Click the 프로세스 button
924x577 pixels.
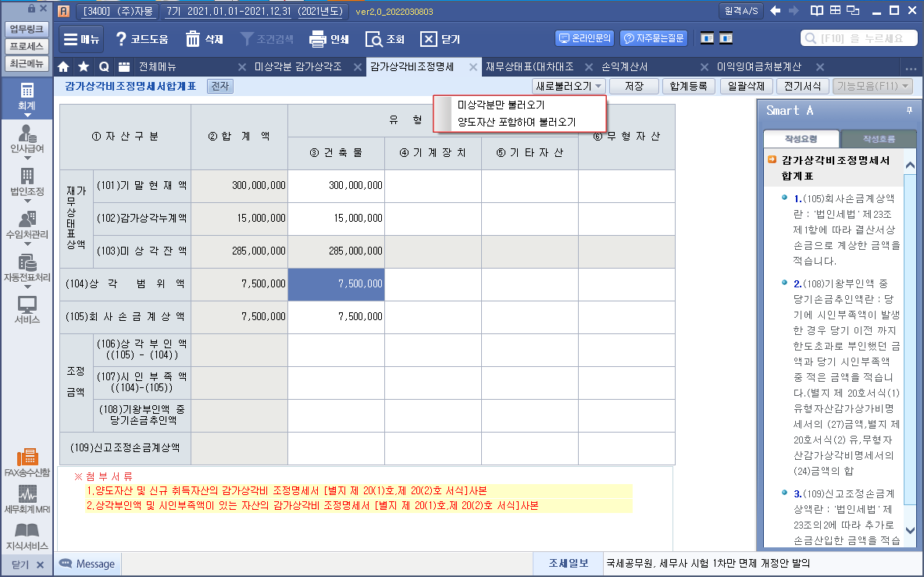click(x=27, y=46)
